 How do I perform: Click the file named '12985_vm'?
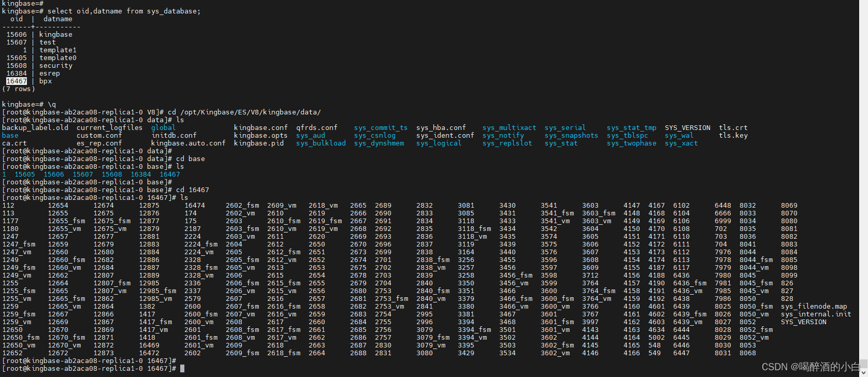(x=155, y=299)
